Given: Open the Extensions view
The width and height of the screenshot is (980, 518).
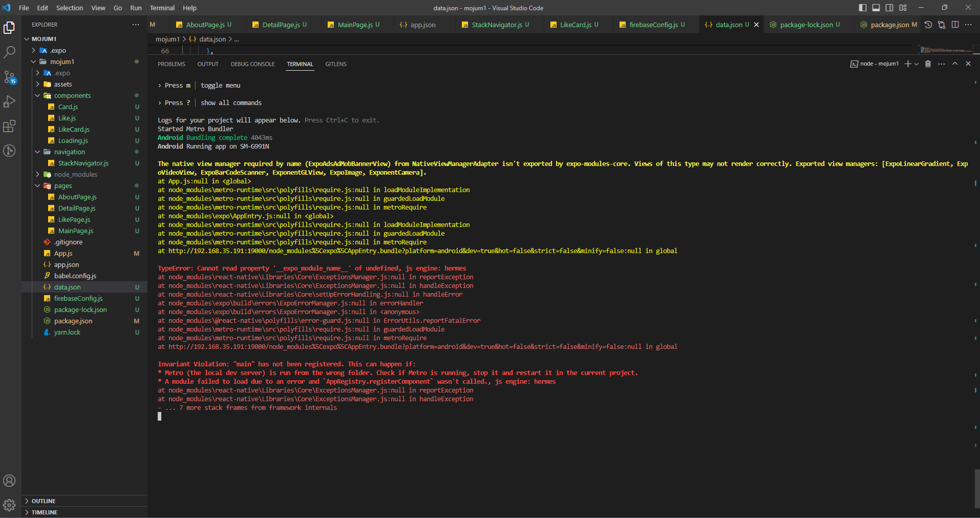Looking at the screenshot, I should tap(9, 126).
